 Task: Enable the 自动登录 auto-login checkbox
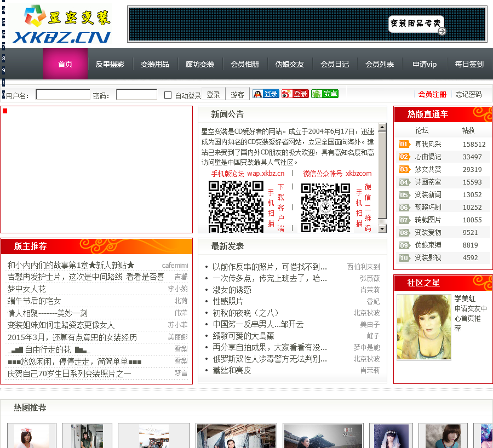168,95
